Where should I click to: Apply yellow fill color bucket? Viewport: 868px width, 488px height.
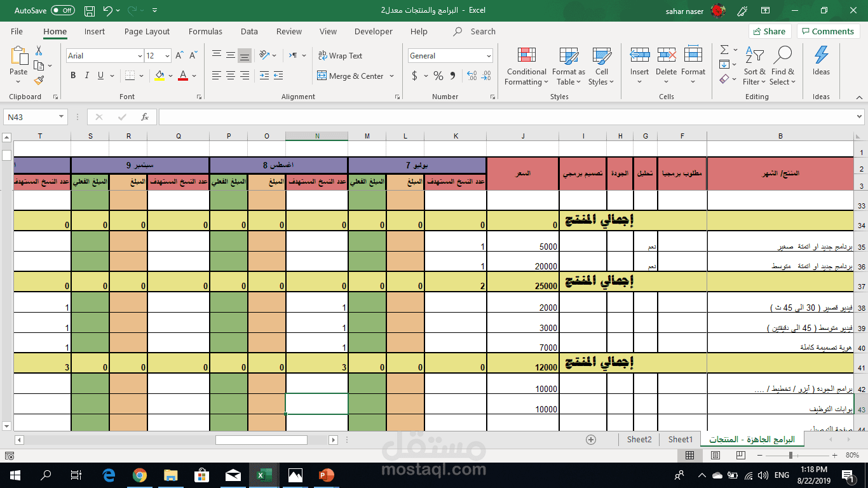click(x=159, y=76)
